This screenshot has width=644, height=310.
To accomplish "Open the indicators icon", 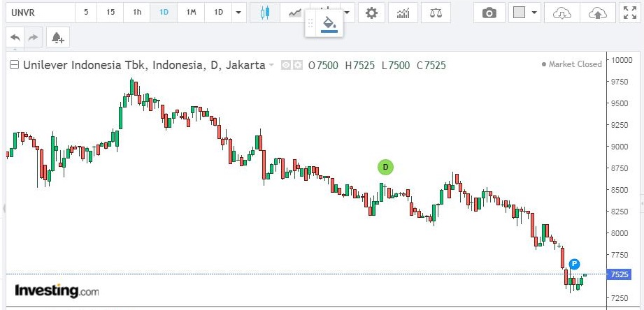I will [x=403, y=13].
